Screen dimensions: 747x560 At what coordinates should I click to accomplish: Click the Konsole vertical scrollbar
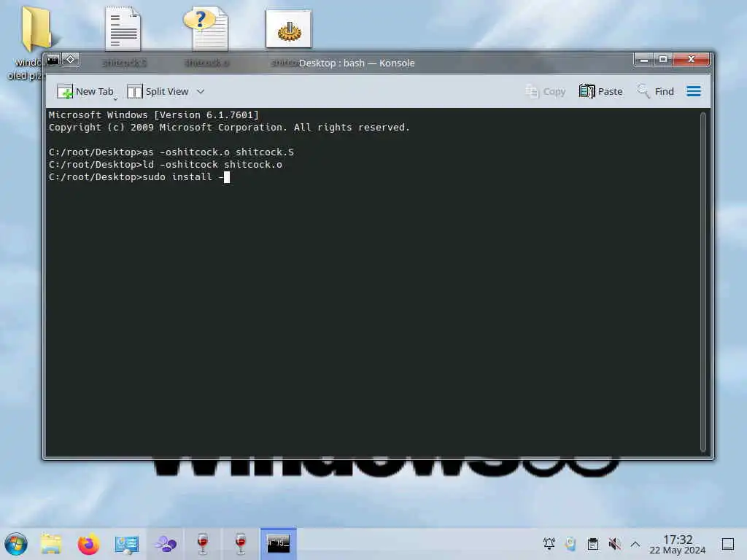click(x=703, y=282)
